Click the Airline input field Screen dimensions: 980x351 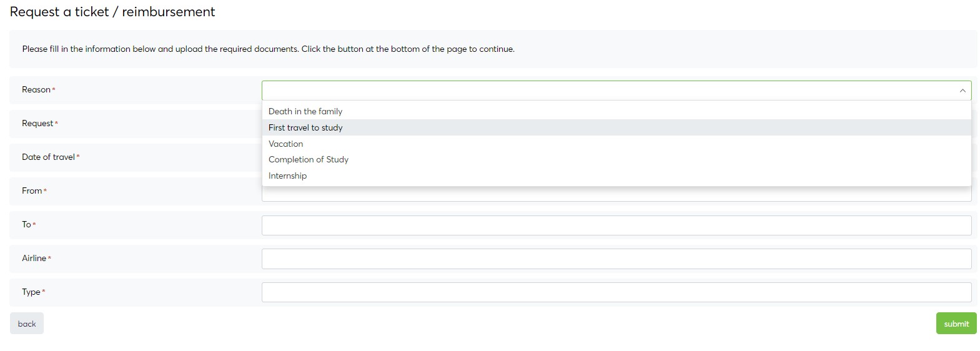pos(616,259)
